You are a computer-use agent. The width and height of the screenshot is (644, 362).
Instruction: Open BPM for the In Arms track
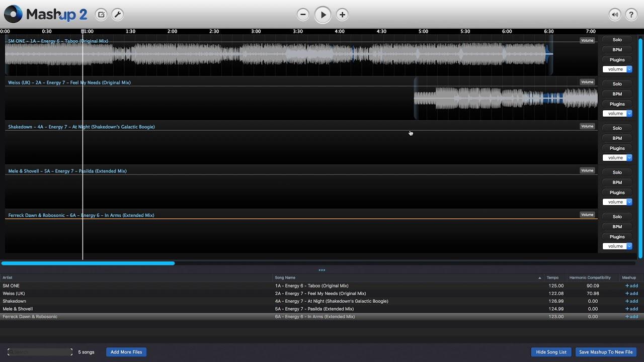pyautogui.click(x=617, y=227)
